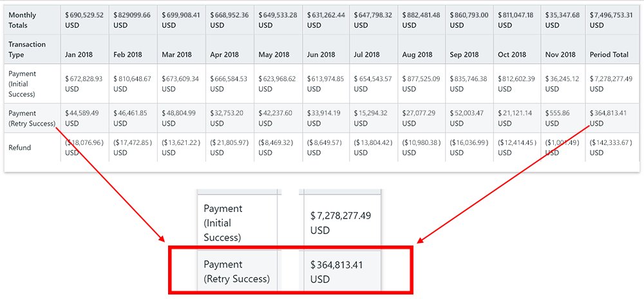Click retry success value $42,237.60 USD

click(x=275, y=119)
